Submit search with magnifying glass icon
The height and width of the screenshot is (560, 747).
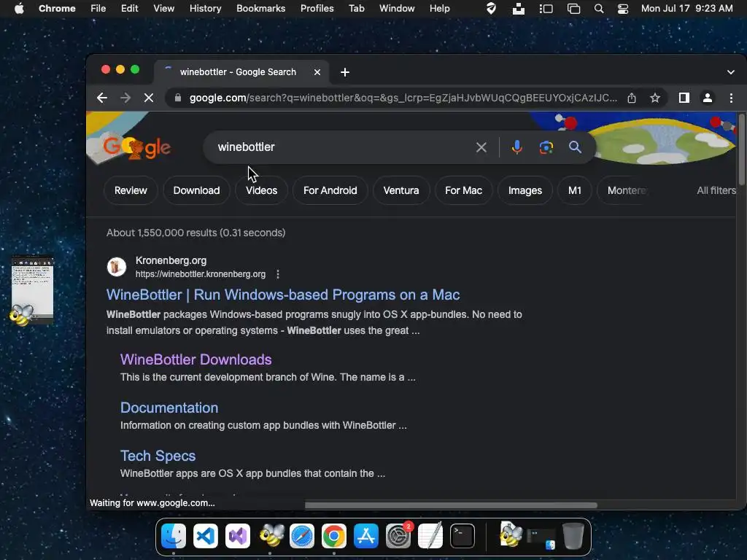pos(575,147)
